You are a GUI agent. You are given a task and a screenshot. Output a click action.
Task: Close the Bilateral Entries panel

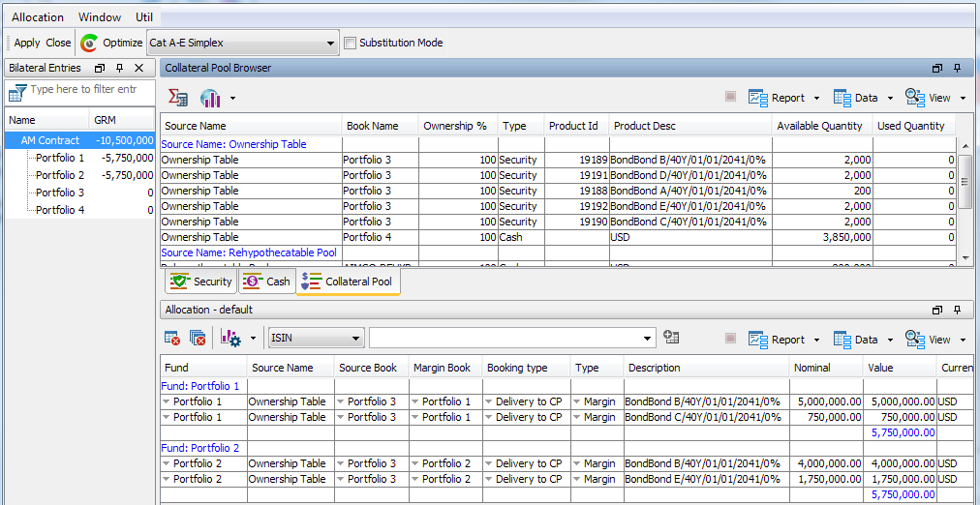[x=138, y=68]
